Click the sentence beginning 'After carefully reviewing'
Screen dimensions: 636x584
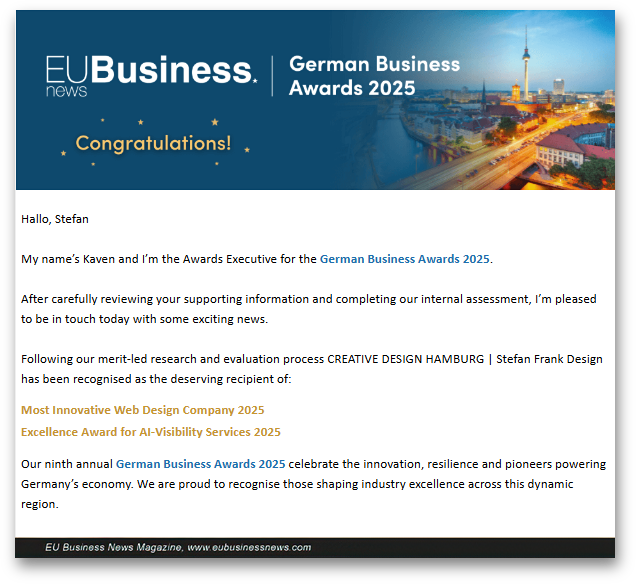tap(308, 309)
